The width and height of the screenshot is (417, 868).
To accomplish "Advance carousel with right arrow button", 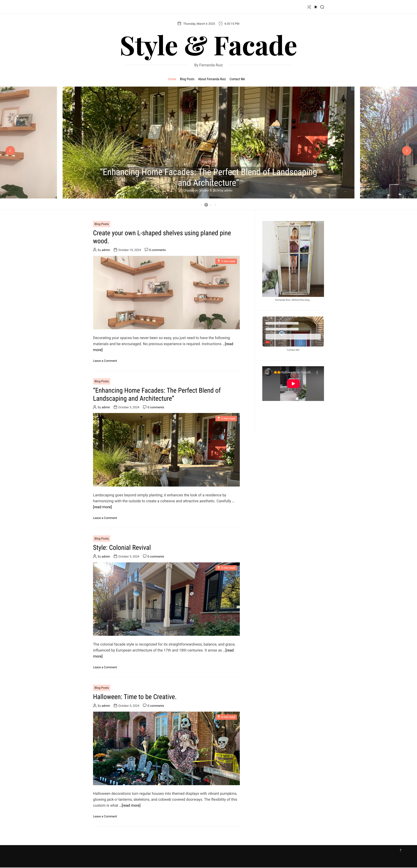I will click(x=407, y=151).
